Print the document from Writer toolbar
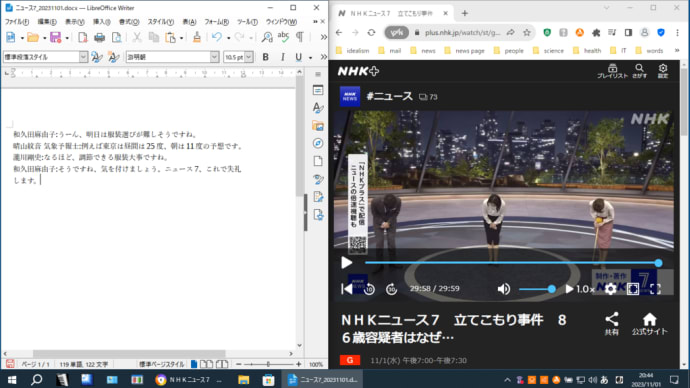The height and width of the screenshot is (388, 690). pyautogui.click(x=99, y=37)
